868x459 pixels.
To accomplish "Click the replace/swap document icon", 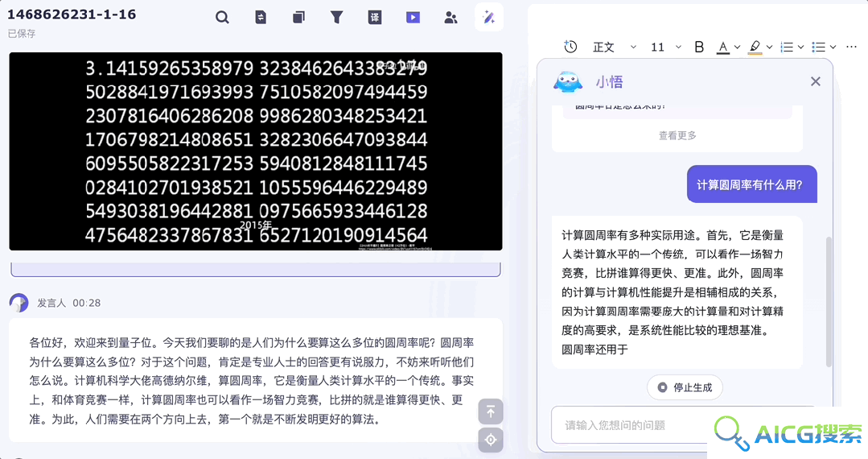I will pos(260,18).
